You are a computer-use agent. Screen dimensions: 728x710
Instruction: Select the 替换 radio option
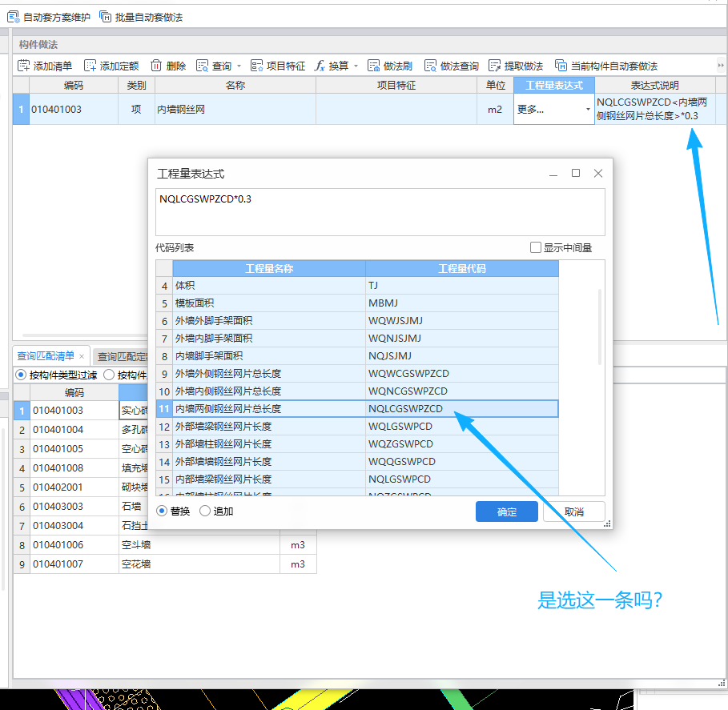pyautogui.click(x=162, y=511)
